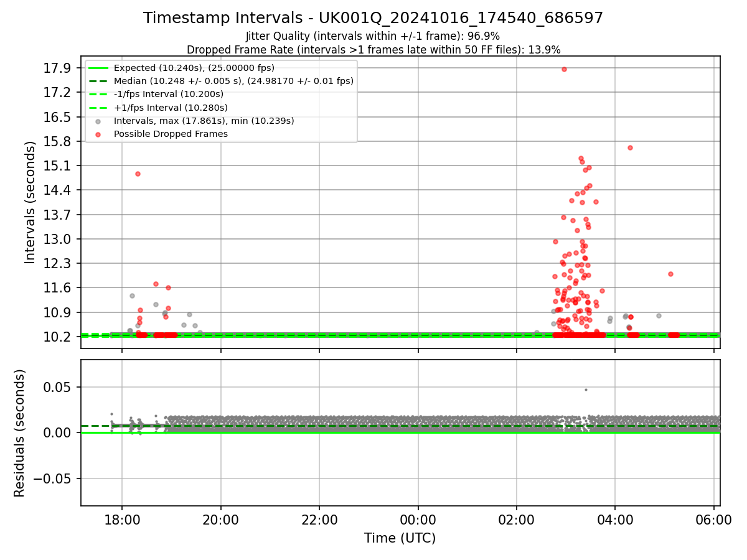The image size is (747, 560).
Task: Click the y-axis tick label '10.2'
Action: coord(58,337)
